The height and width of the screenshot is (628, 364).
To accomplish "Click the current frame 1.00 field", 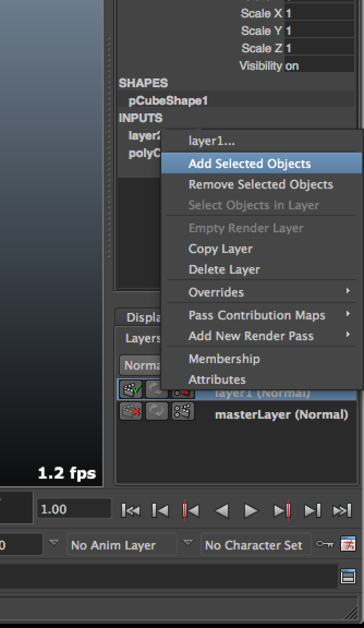I will point(74,510).
